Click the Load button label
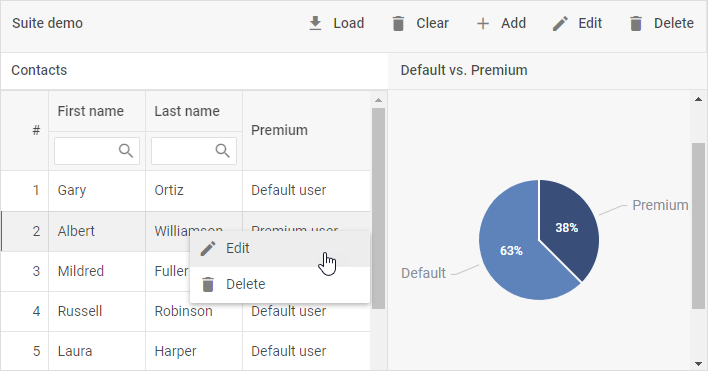Screen dimensions: 708x371 (349, 23)
